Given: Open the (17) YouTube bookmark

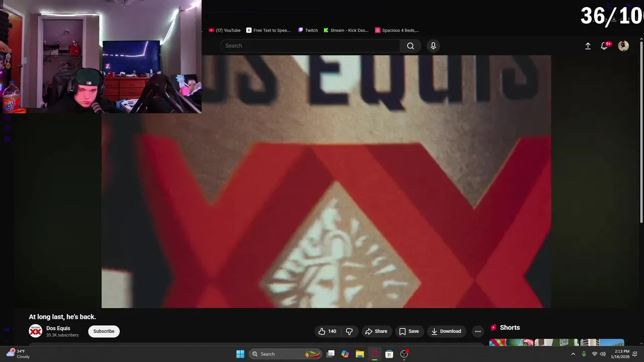Looking at the screenshot, I should pyautogui.click(x=224, y=30).
